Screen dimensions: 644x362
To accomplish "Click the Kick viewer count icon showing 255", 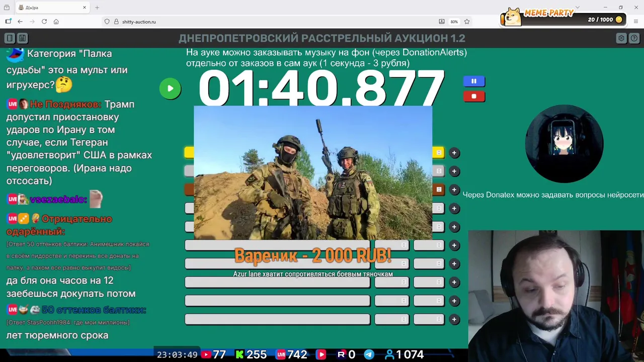I will coord(239,354).
